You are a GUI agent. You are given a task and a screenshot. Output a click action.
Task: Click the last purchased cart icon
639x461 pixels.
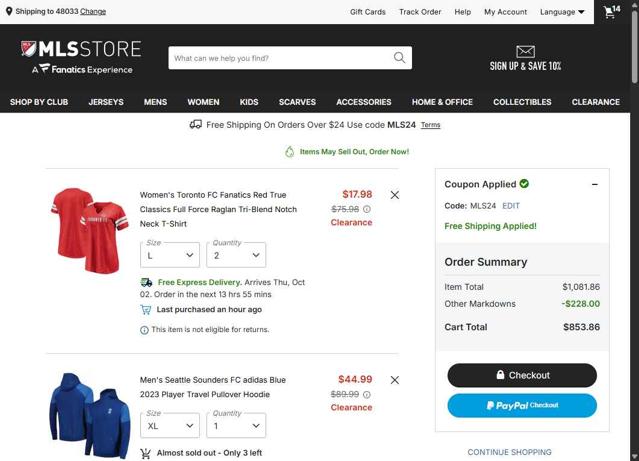tap(145, 310)
